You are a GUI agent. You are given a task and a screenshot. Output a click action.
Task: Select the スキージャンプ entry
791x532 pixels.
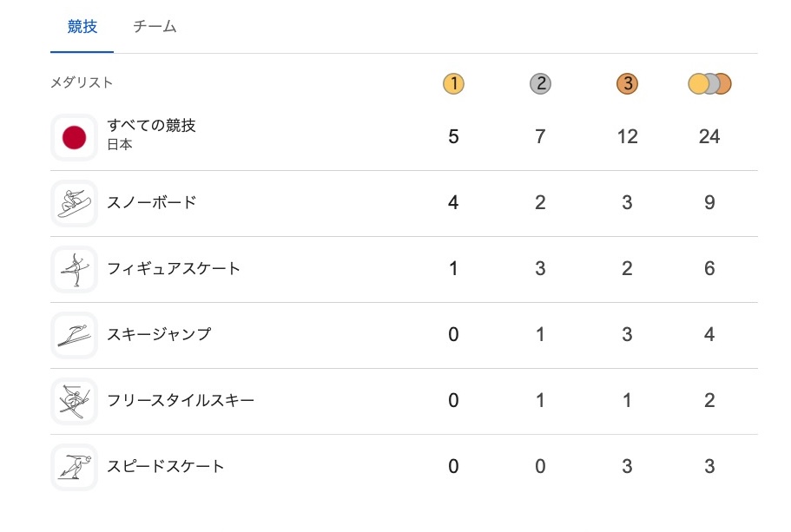159,335
